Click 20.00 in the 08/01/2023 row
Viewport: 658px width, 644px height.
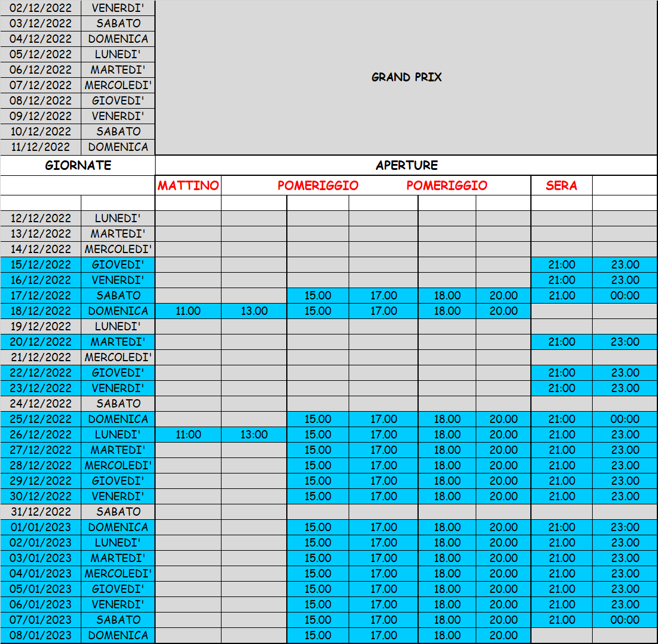[503, 635]
